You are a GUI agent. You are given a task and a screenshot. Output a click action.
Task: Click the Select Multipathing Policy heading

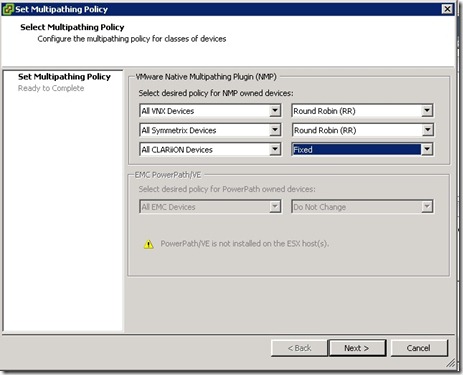pyautogui.click(x=72, y=27)
